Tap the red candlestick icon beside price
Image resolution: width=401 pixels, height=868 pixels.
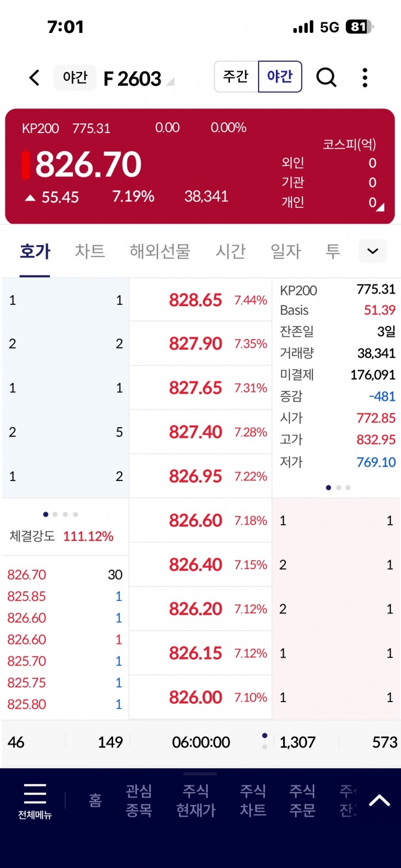[26, 165]
